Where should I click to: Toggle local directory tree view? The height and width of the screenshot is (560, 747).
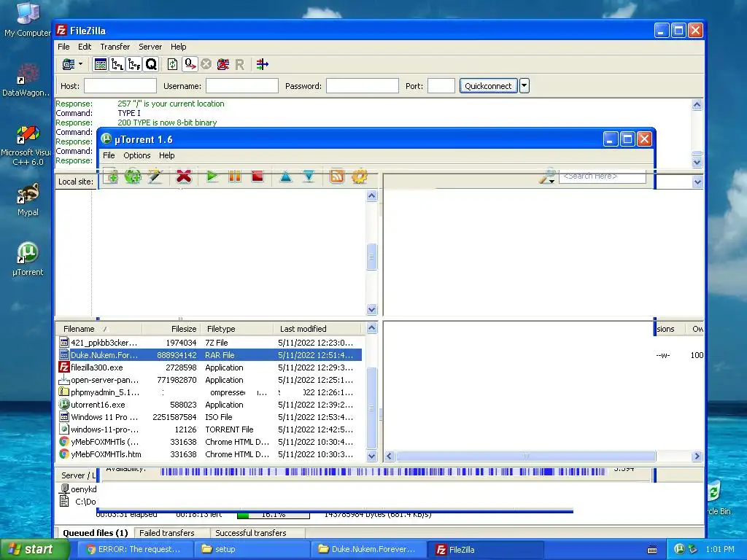click(x=117, y=64)
